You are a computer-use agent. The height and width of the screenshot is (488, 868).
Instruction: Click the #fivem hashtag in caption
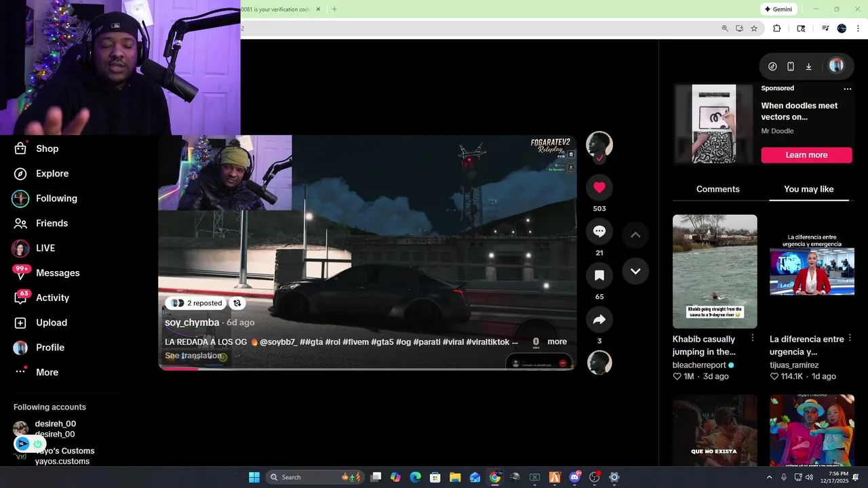coord(355,342)
